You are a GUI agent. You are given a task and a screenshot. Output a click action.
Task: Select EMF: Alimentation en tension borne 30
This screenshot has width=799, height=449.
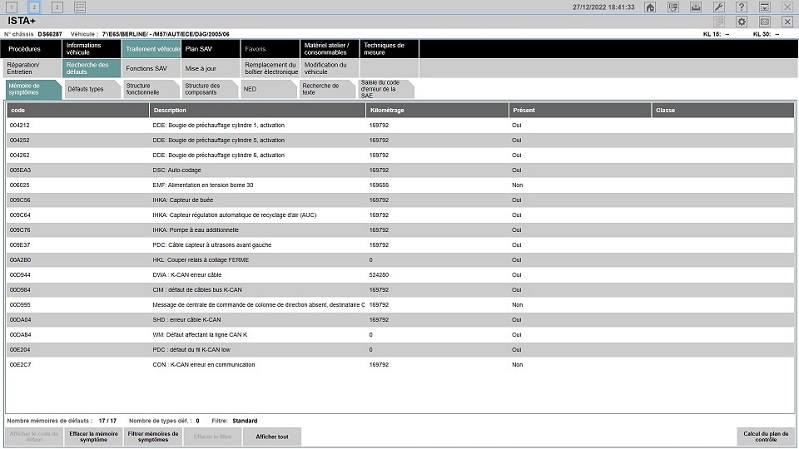(x=401, y=185)
